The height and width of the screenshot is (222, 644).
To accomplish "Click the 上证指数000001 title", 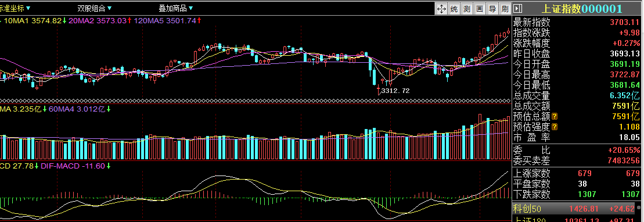I will [x=581, y=9].
